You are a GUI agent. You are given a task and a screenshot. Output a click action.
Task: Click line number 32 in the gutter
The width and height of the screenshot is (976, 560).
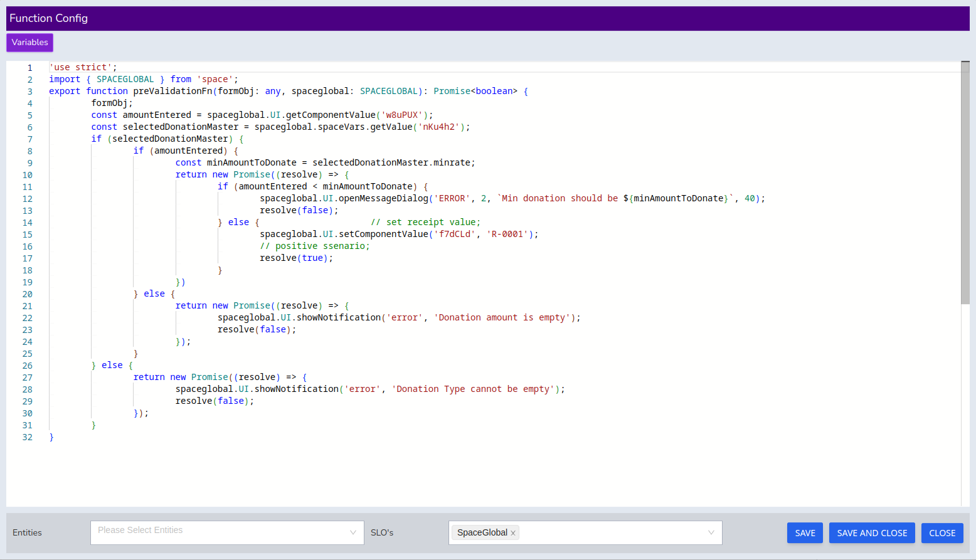[28, 437]
